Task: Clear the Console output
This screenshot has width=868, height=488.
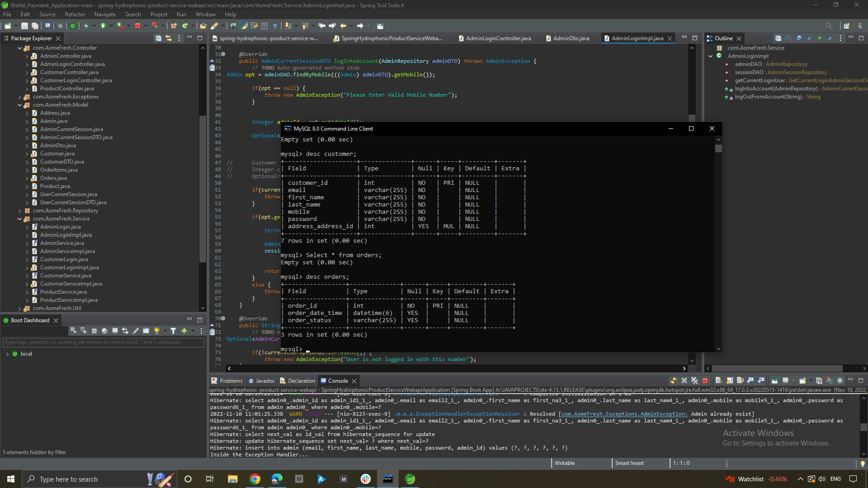Action: point(719,380)
